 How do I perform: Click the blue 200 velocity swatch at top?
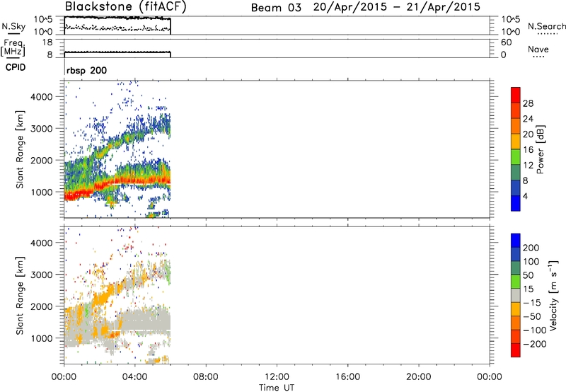click(x=516, y=241)
